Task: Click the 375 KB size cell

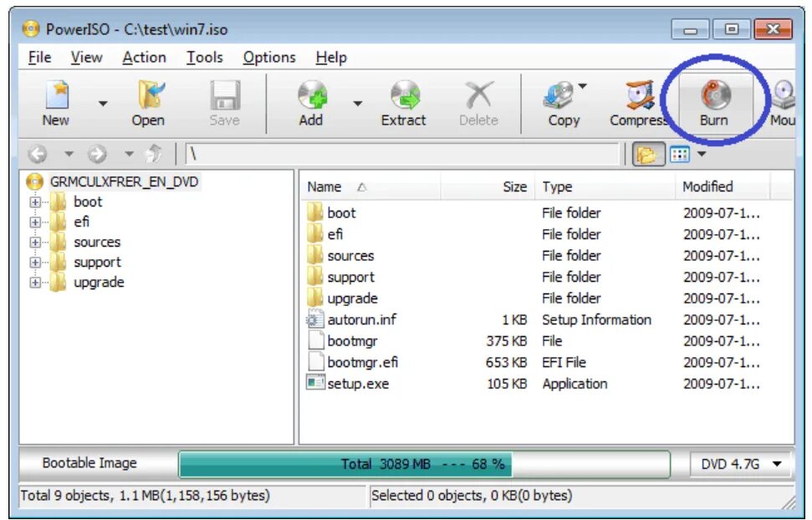Action: tap(507, 341)
